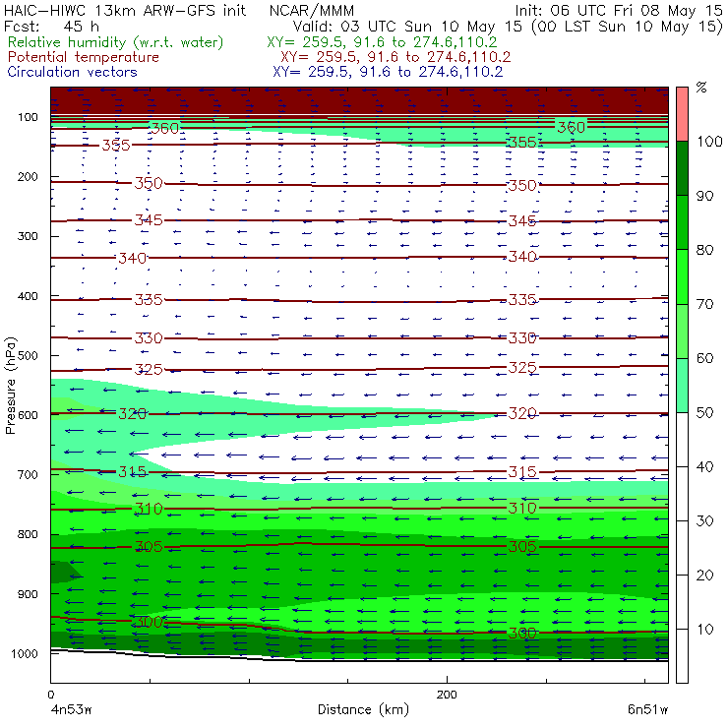This screenshot has height=728, width=728.
Task: Click the '900' pressure axis tick label
Action: pos(28,594)
